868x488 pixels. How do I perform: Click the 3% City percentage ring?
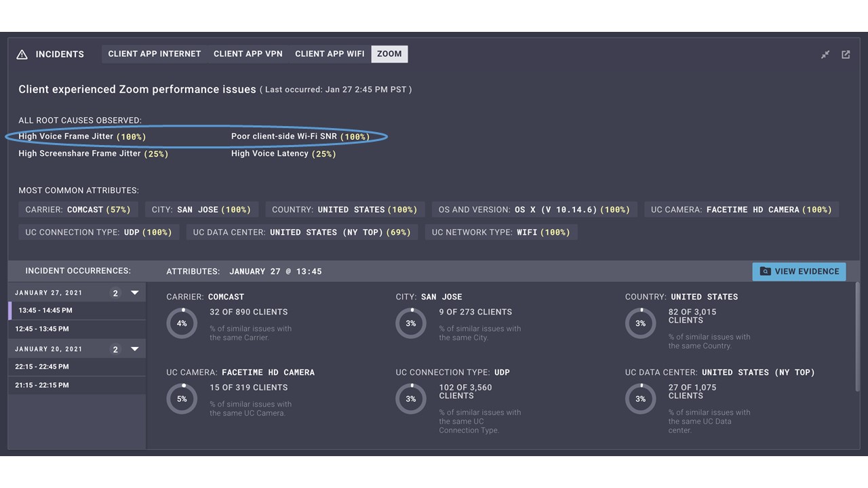(x=411, y=323)
